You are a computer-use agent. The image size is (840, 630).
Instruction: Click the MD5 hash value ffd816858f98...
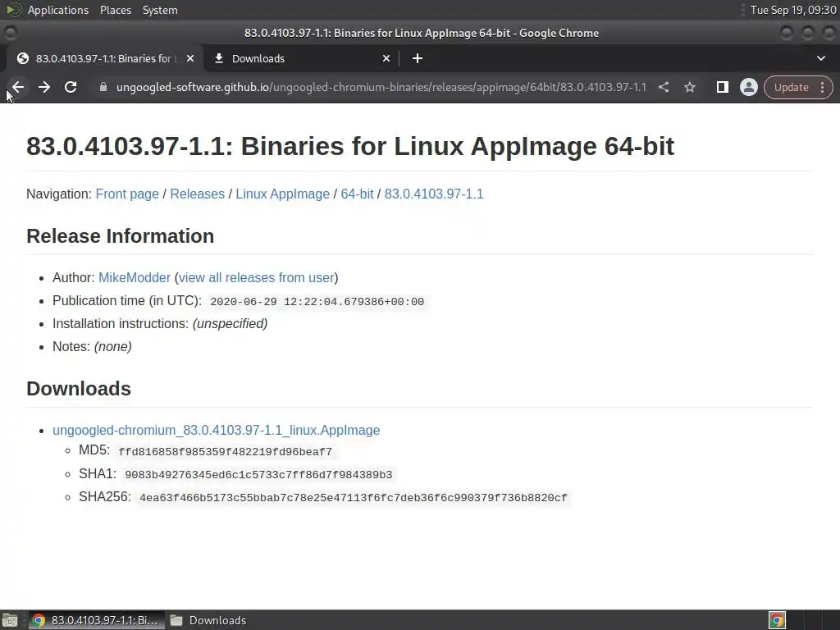(225, 452)
